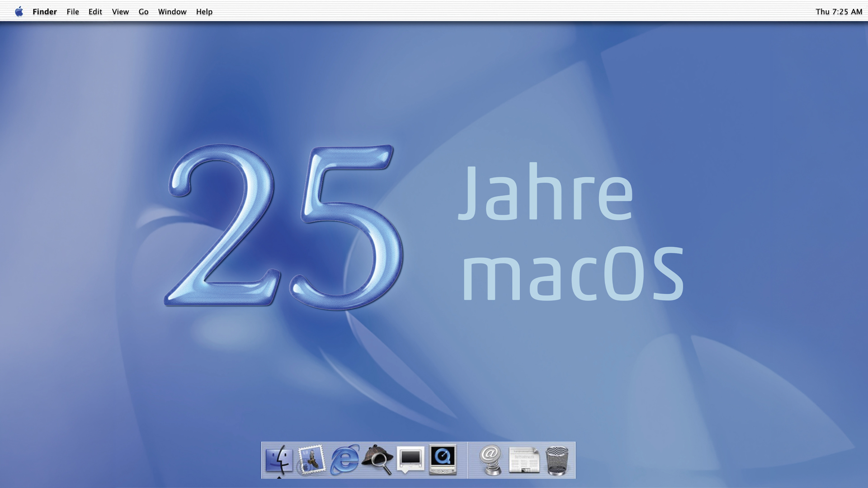This screenshot has width=868, height=488.
Task: Open the Help menu
Action: [204, 12]
